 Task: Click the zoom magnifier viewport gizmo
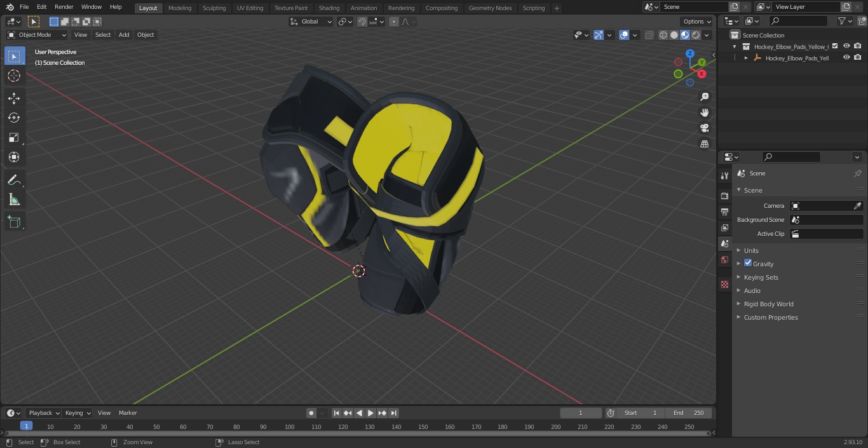[x=704, y=97]
